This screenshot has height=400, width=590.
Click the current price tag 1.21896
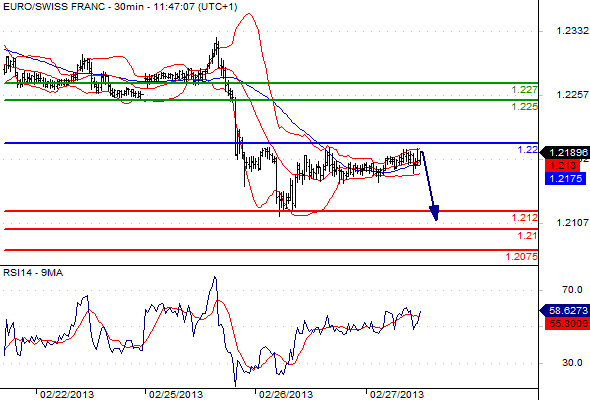(x=564, y=152)
